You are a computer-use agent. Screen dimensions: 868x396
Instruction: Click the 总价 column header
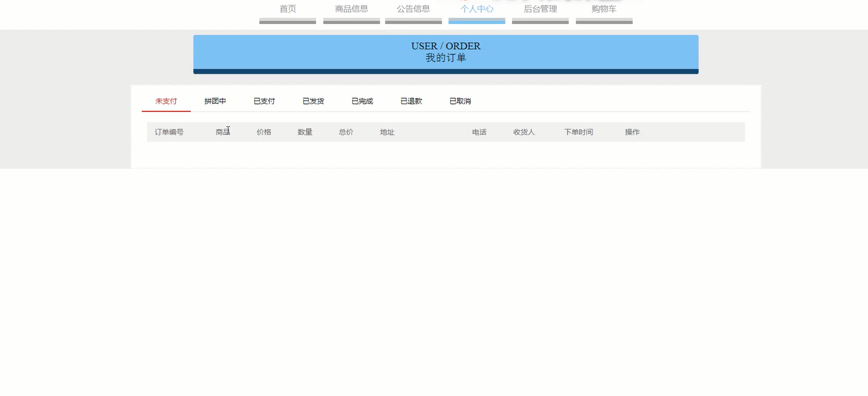(x=346, y=132)
